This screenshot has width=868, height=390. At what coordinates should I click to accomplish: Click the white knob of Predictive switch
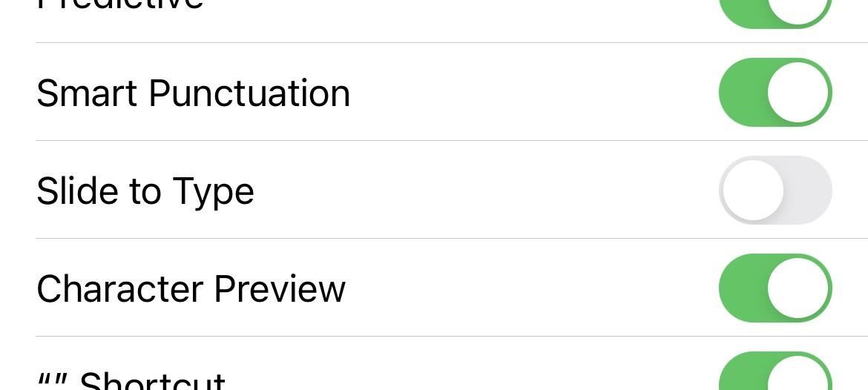coord(798,7)
